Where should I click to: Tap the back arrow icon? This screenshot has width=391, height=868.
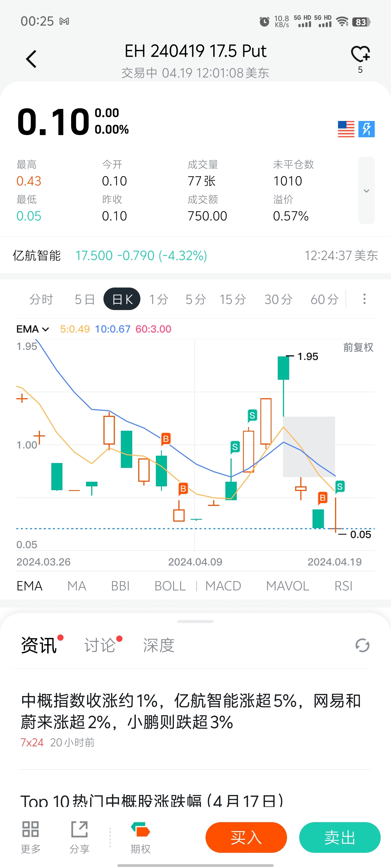[x=31, y=59]
